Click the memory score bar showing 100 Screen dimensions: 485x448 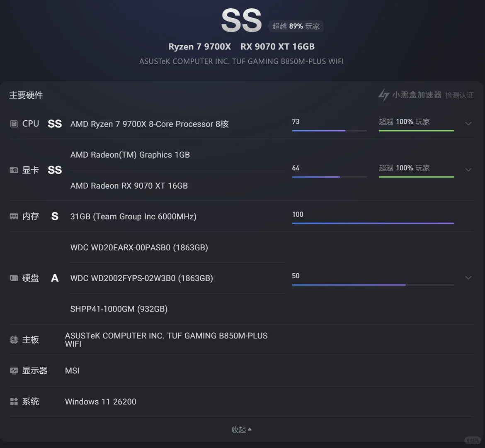373,223
